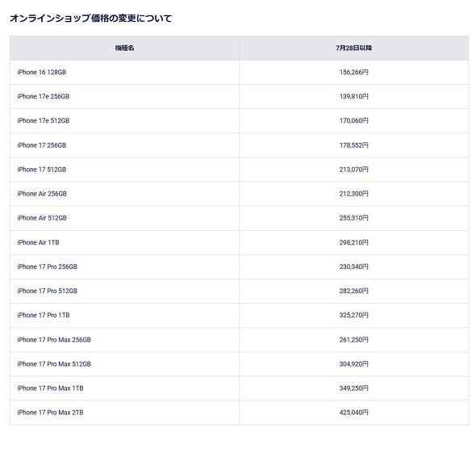This screenshot has height=453, width=476.
Task: Select the iPhone 16 128GB cell
Action: [124, 73]
